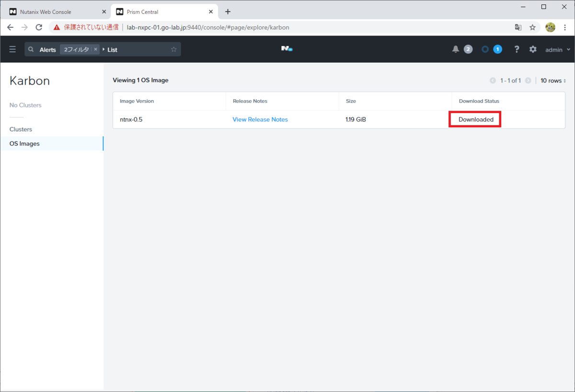Click the search magnifier icon
This screenshot has height=392, width=575.
click(x=31, y=49)
